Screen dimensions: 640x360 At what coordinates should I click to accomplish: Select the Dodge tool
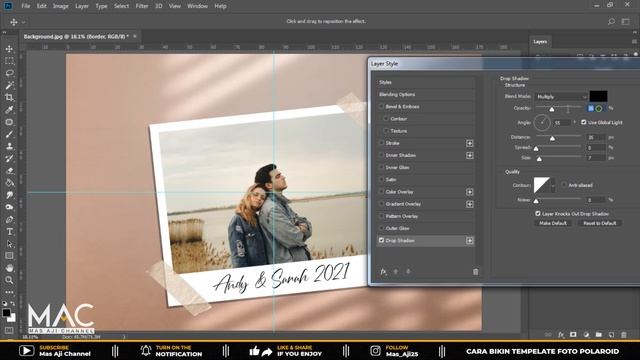(9, 207)
